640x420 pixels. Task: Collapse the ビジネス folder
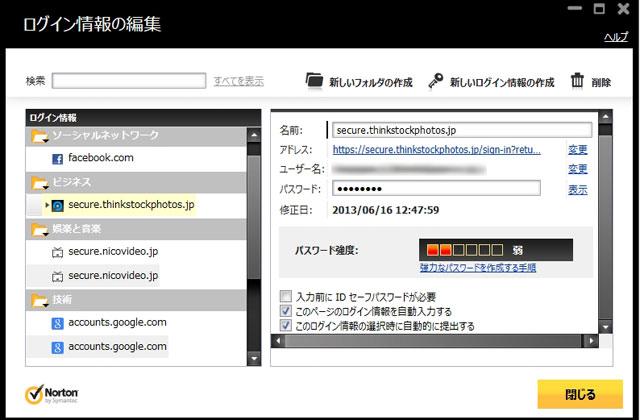(x=40, y=183)
